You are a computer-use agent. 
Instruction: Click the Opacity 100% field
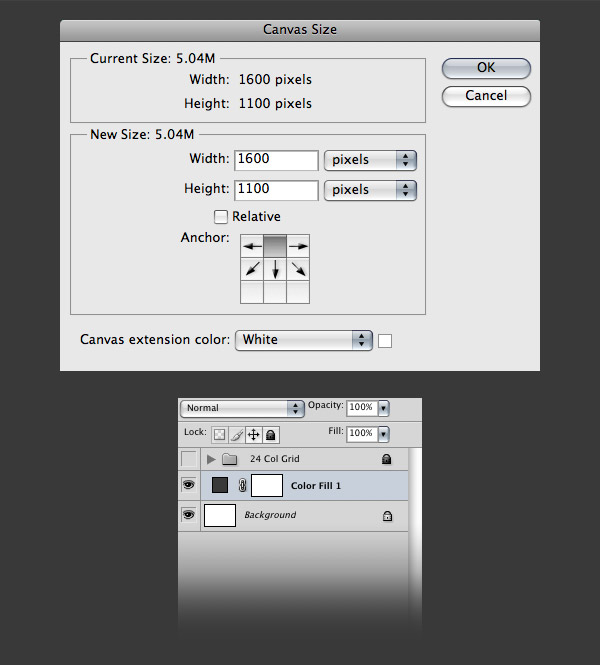coord(362,408)
